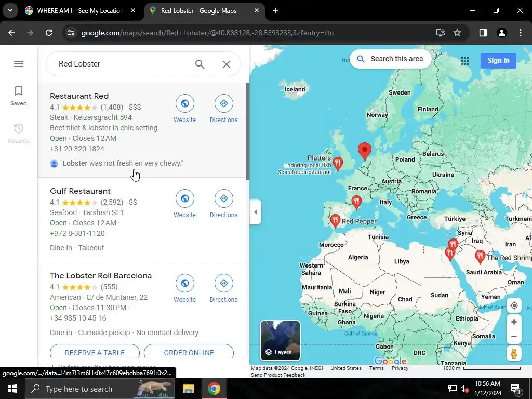Open The Lobster Roll Barcelona listing title
The width and height of the screenshot is (532, 399).
click(101, 276)
